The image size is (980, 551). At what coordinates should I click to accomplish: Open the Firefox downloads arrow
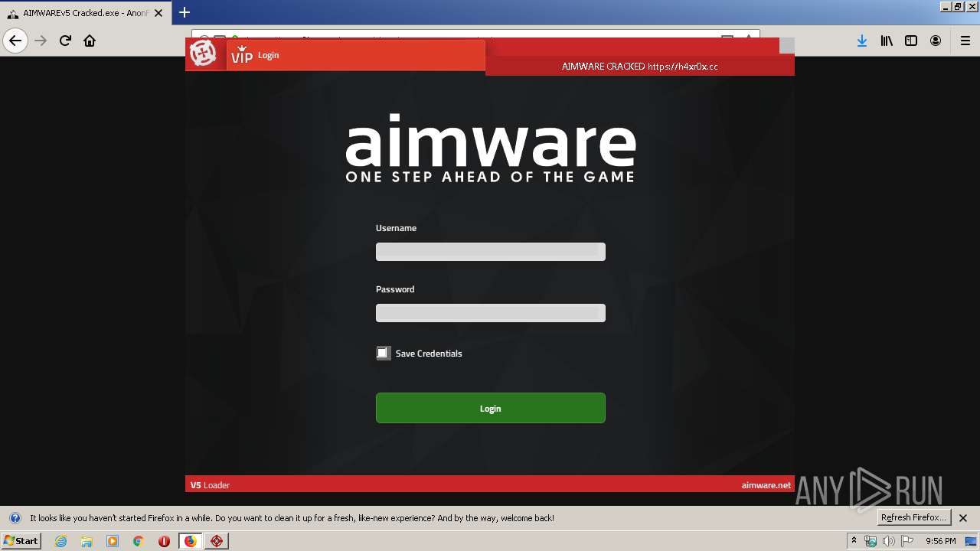(x=862, y=41)
